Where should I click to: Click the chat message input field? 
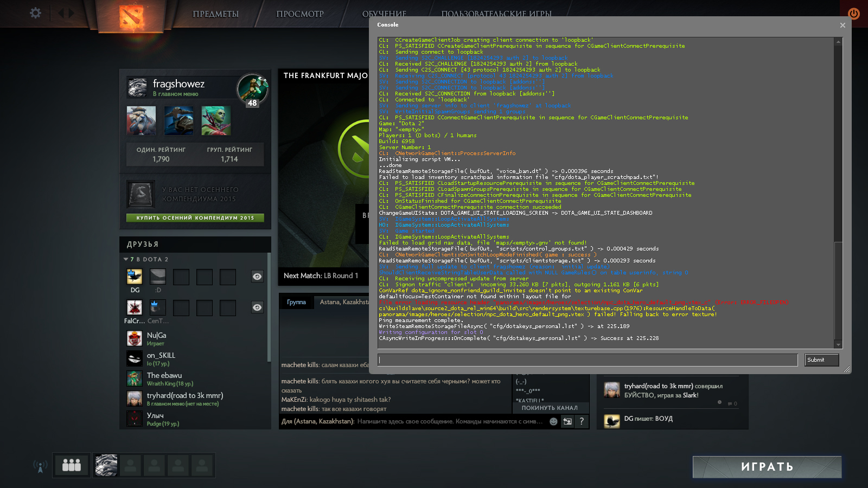[x=412, y=421]
